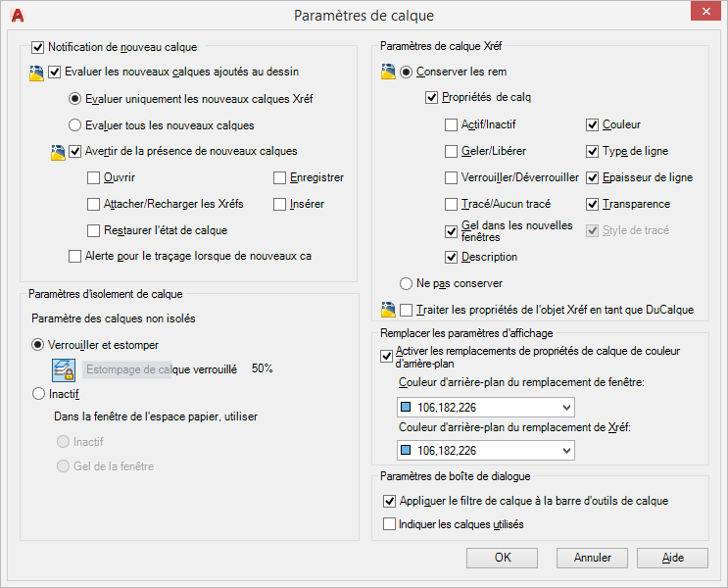Click icon beside 'Avertir de la présence'
Screen dimensions: 728x588
click(57, 152)
